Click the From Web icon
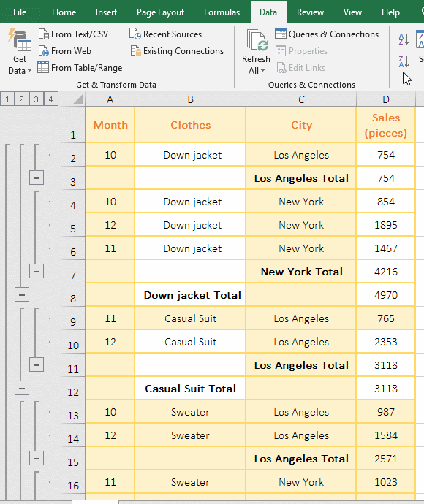The width and height of the screenshot is (424, 504). point(43,51)
